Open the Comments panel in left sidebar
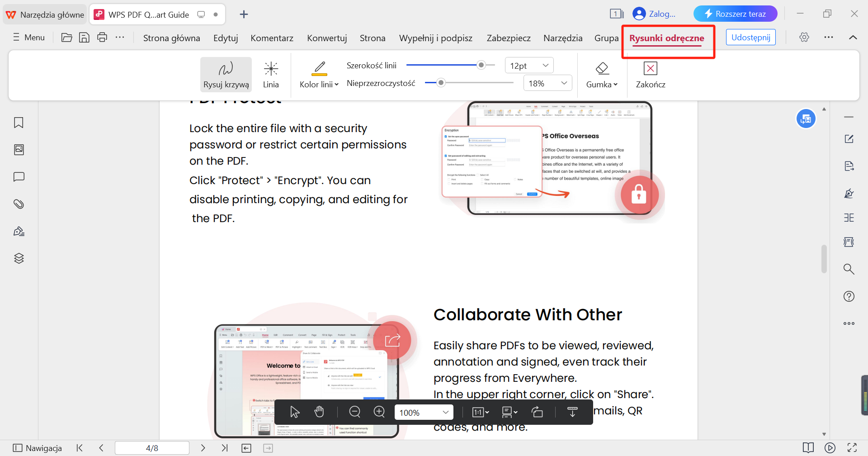 (19, 177)
